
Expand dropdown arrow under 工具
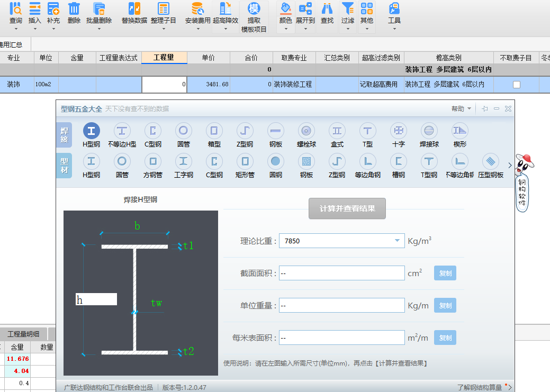click(x=394, y=29)
